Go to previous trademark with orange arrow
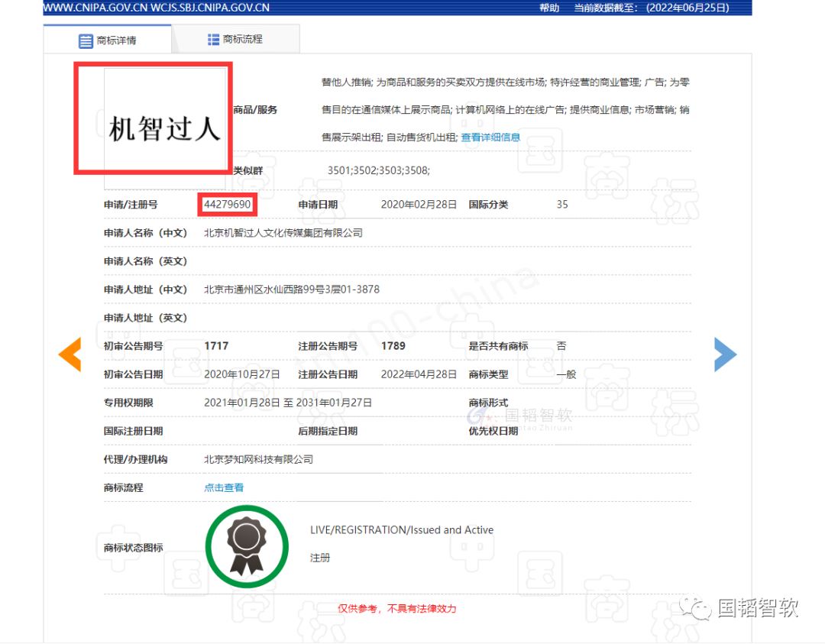This screenshot has width=825, height=644. pyautogui.click(x=70, y=354)
